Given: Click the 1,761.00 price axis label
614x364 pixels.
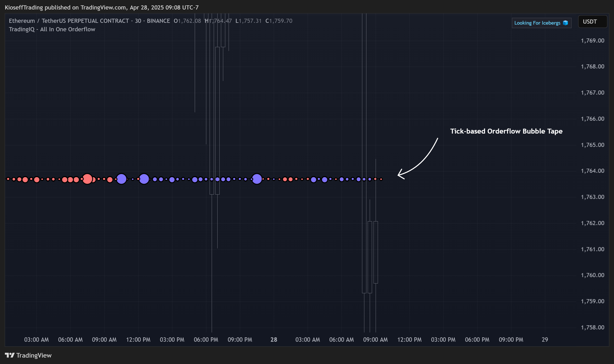Looking at the screenshot, I should 592,249.
